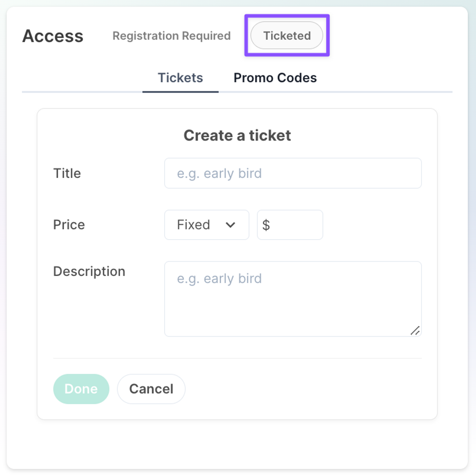Switch to the Tickets tab

180,78
